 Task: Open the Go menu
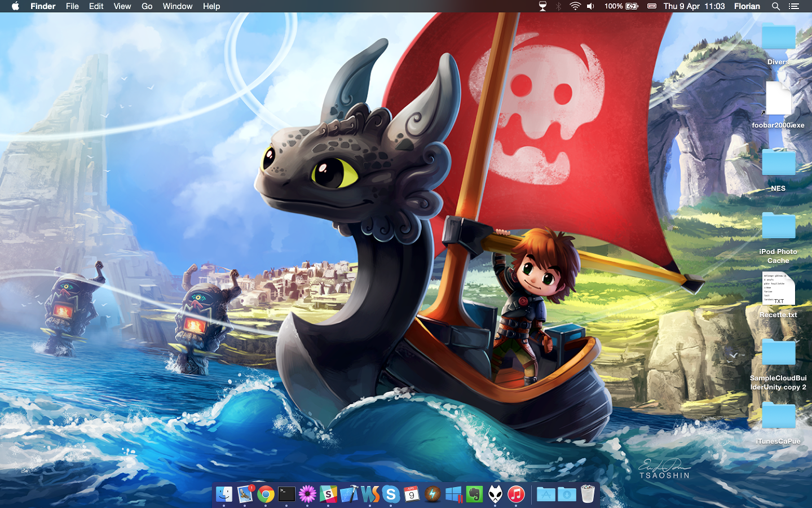(147, 6)
